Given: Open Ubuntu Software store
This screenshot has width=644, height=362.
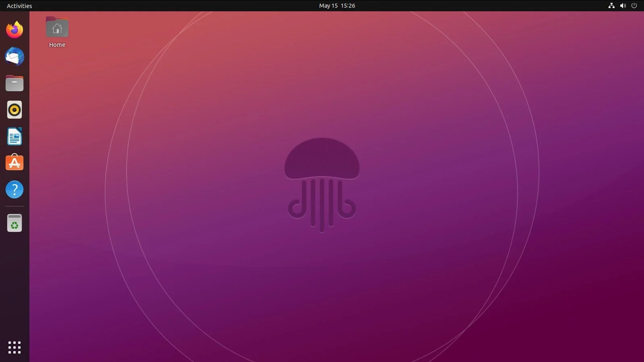Looking at the screenshot, I should [x=15, y=162].
